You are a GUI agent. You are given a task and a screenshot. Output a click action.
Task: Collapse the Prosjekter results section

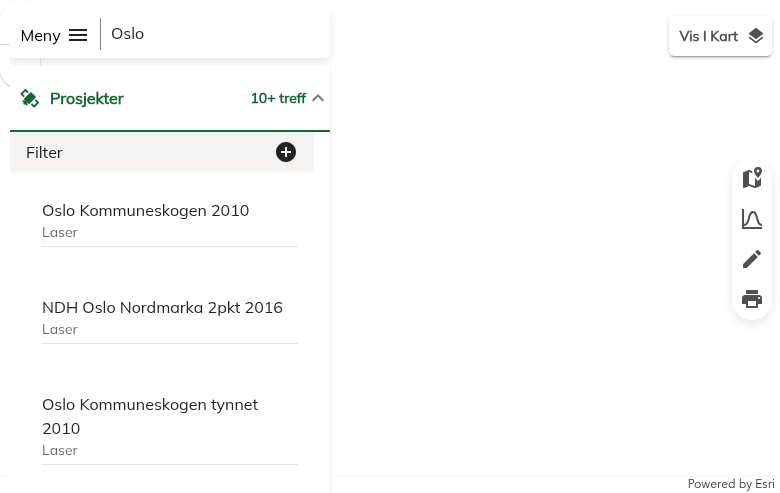[318, 98]
